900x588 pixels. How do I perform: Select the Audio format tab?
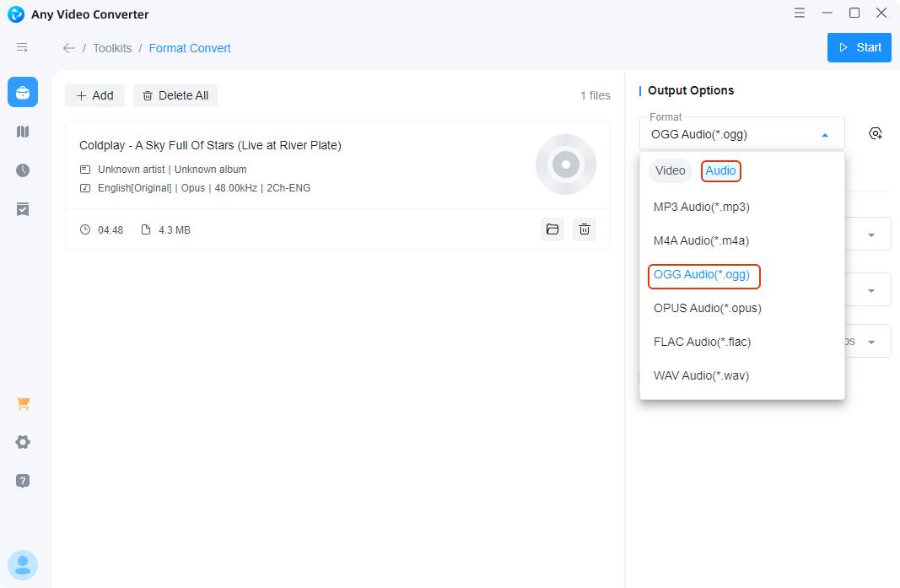[x=720, y=171]
